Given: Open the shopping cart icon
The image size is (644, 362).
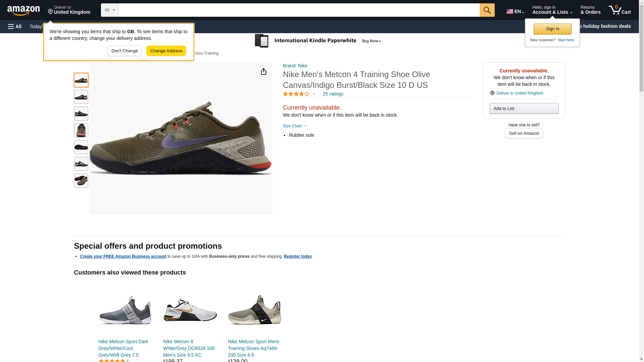Looking at the screenshot, I should (x=619, y=10).
